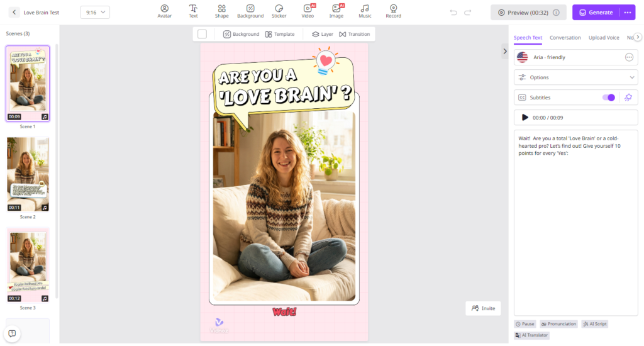644x346 pixels.
Task: Open the Shape tool
Action: click(x=221, y=11)
